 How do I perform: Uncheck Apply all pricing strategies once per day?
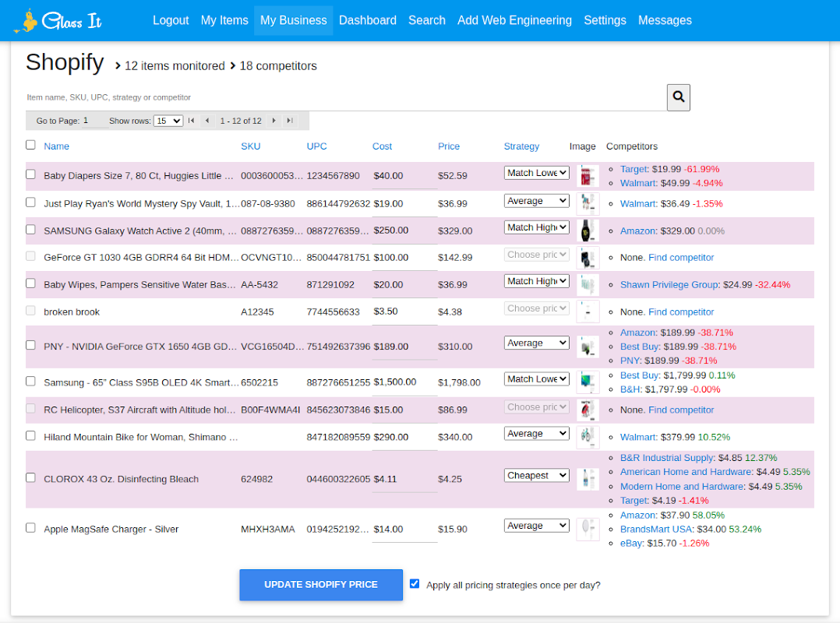pos(415,584)
